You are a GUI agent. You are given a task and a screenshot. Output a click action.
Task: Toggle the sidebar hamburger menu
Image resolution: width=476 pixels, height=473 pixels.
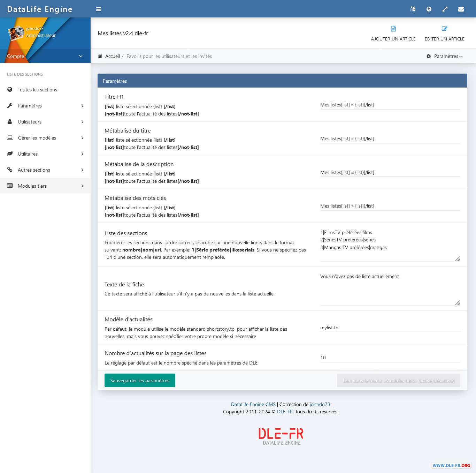(99, 9)
